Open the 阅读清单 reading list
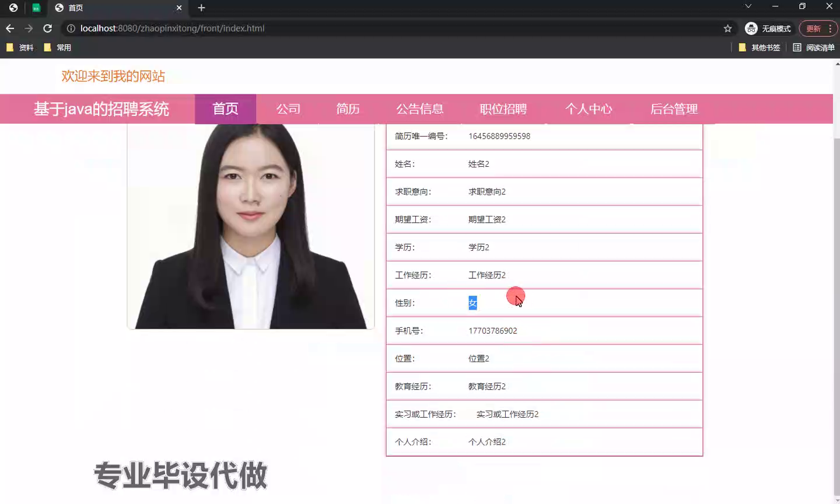This screenshot has height=504, width=840. pos(814,47)
